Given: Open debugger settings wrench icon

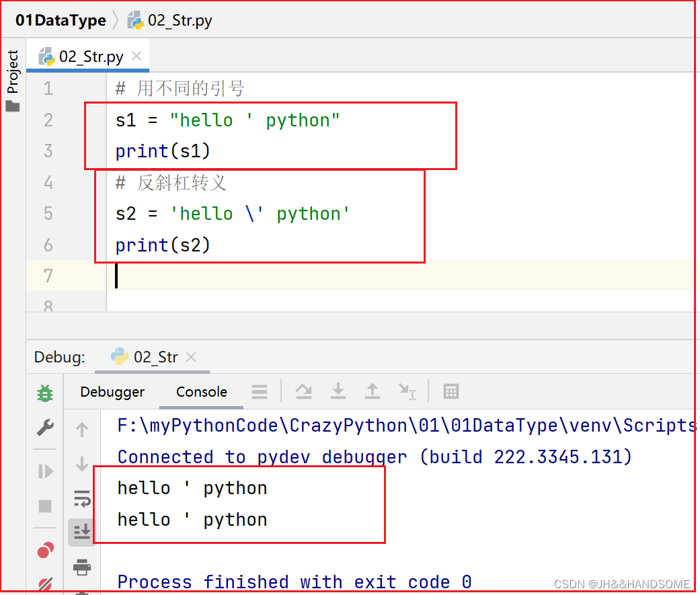Looking at the screenshot, I should 45,428.
